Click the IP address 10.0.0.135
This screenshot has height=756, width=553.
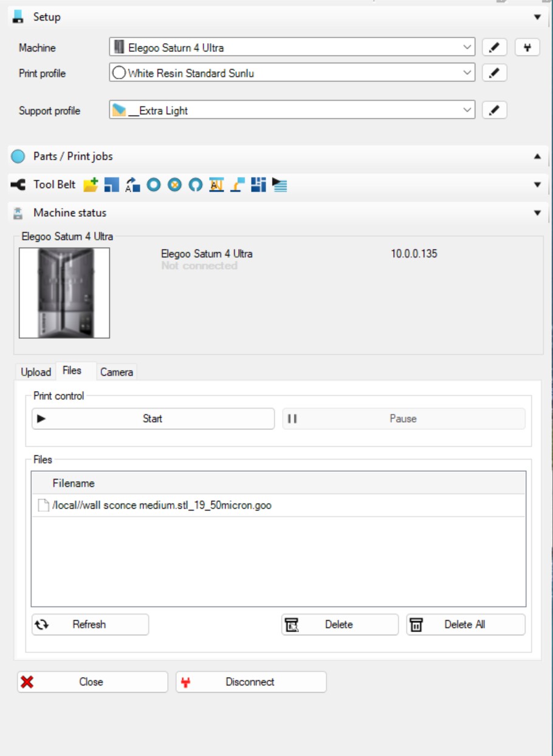click(414, 254)
